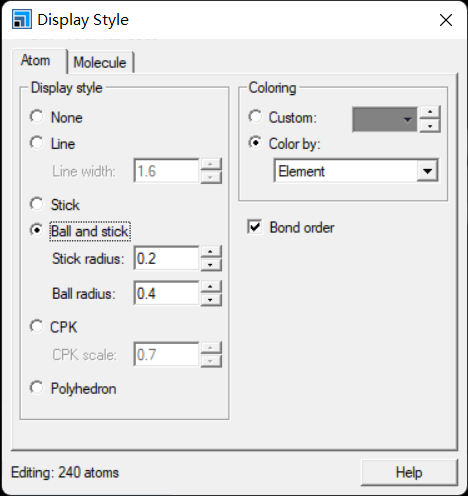Increase the CPK scale value
Viewport: 468px width, 496px height.
click(x=211, y=348)
